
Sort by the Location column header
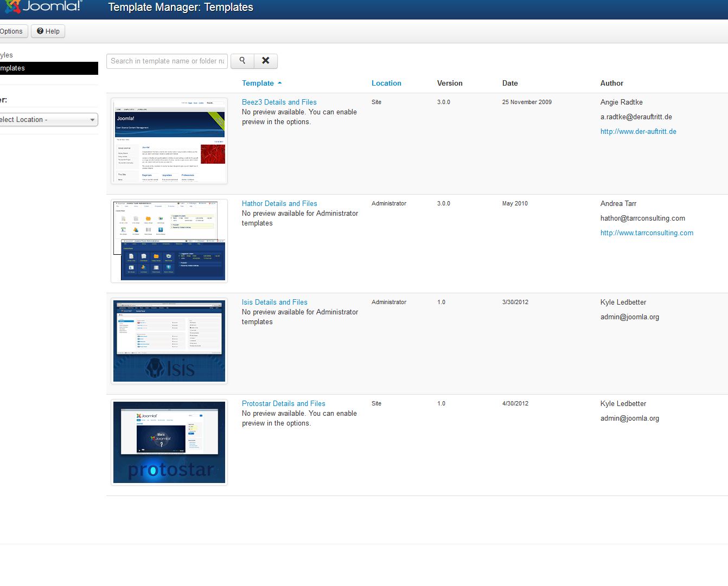coord(386,83)
